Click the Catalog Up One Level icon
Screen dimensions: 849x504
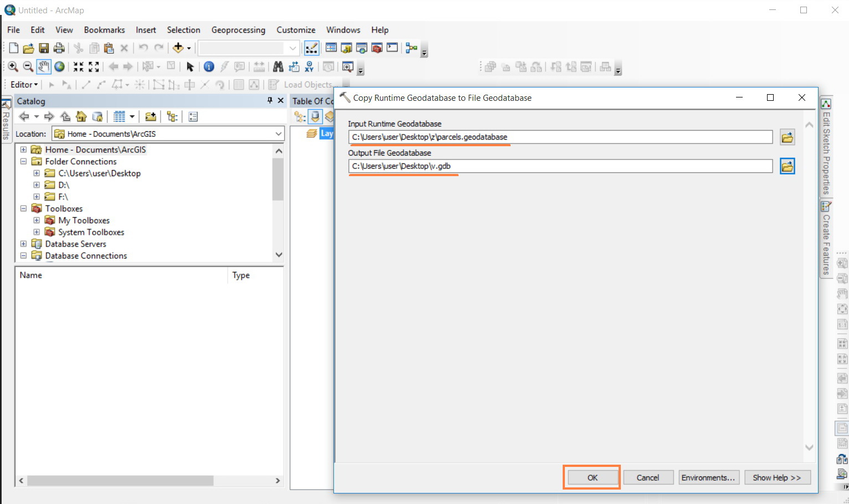[x=65, y=116]
